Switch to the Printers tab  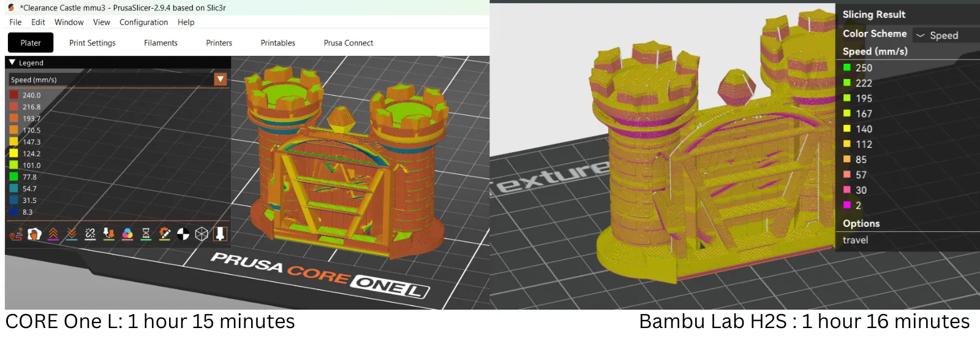(x=219, y=43)
